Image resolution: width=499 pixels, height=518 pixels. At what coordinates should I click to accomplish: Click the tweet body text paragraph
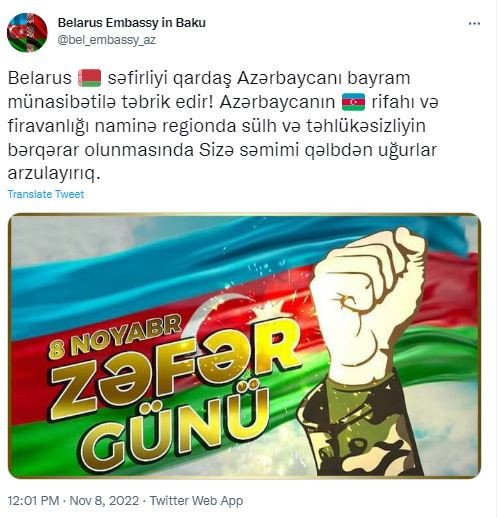[x=223, y=126]
